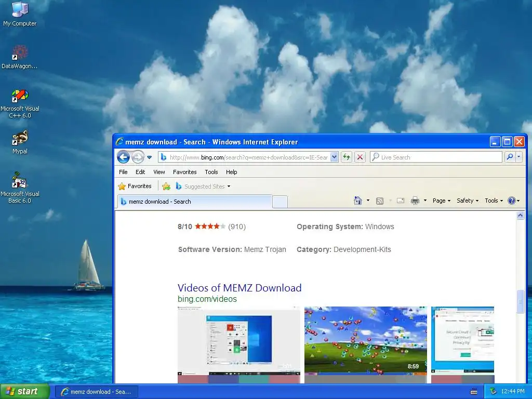Open recent pages dropdown next to Forward

(149, 157)
